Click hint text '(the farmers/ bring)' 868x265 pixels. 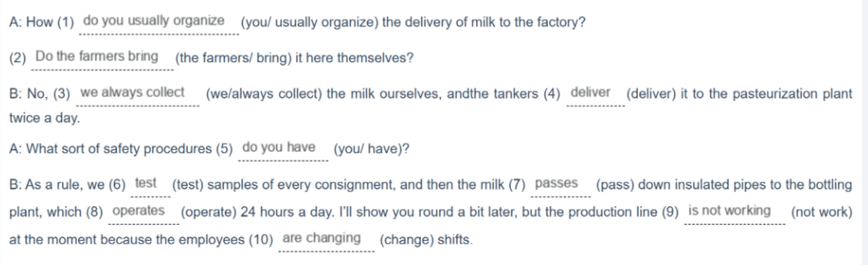point(233,58)
